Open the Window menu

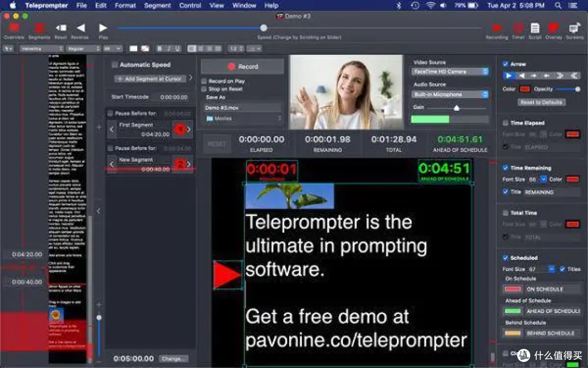tap(244, 5)
